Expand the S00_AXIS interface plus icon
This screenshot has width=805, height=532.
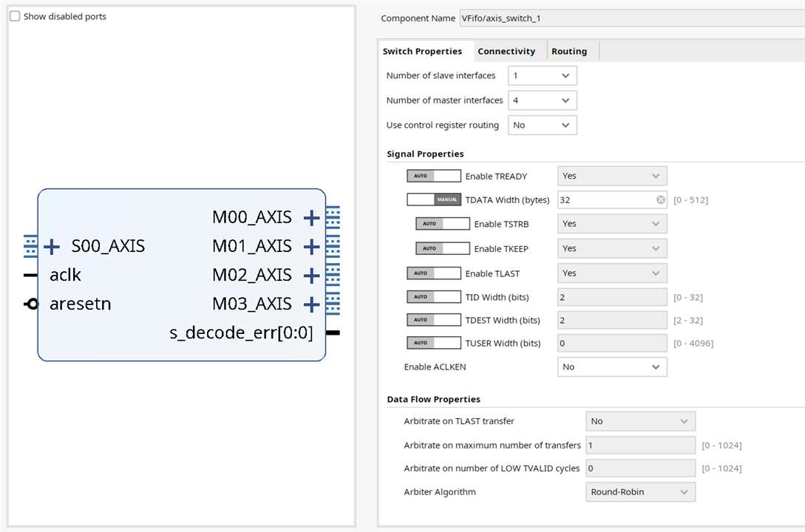51,247
